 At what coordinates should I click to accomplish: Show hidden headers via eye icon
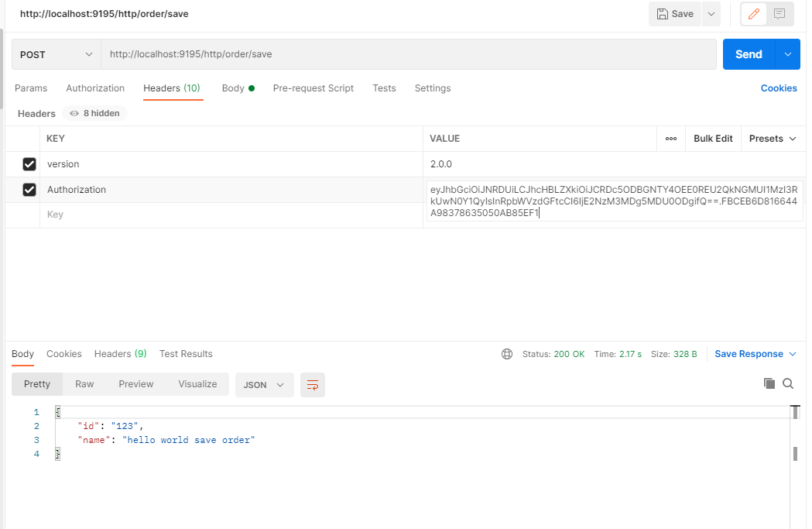coord(74,113)
